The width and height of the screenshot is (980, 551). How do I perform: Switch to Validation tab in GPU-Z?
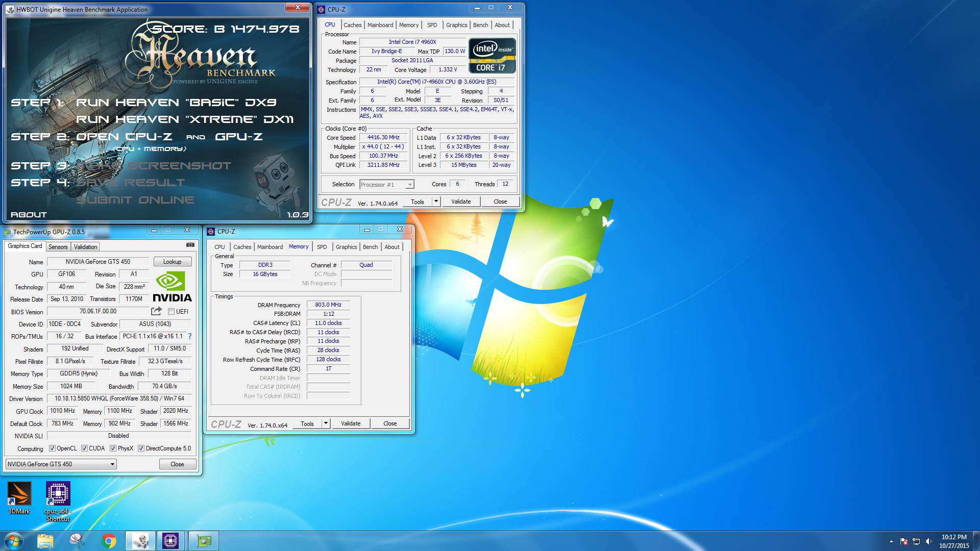coord(85,247)
